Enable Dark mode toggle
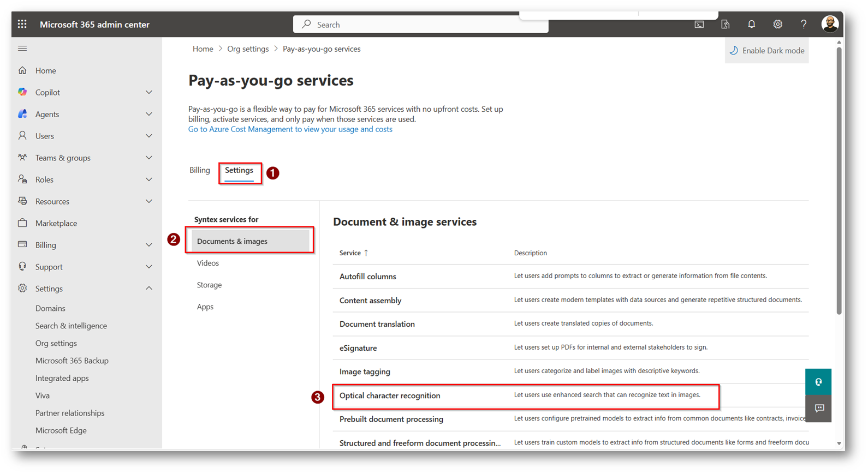Image resolution: width=868 pixels, height=474 pixels. pos(767,51)
